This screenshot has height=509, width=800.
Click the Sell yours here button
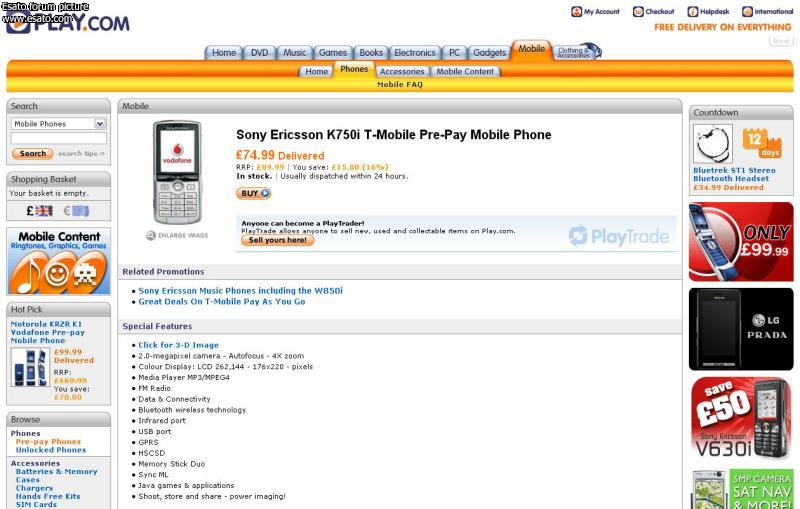pos(277,240)
